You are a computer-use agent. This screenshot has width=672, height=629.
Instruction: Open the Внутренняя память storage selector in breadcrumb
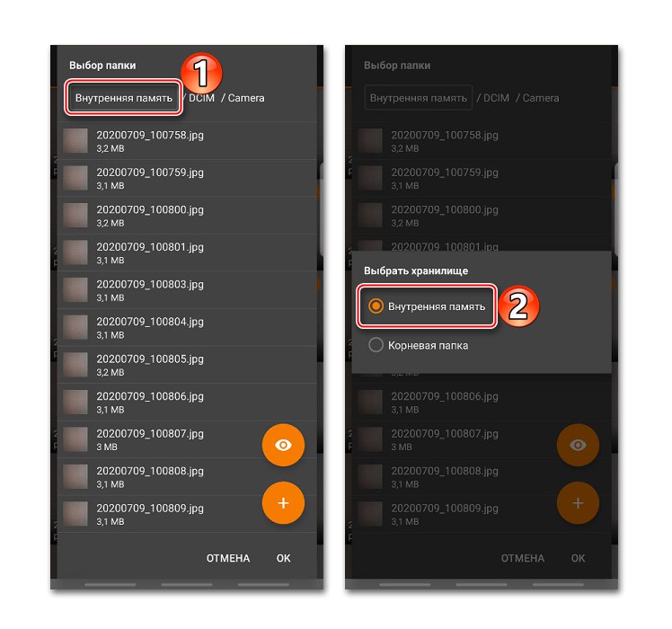point(123,98)
